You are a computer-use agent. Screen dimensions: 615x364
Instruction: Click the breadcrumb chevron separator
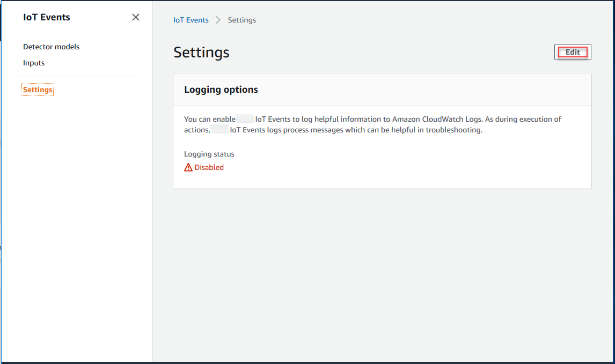[218, 20]
